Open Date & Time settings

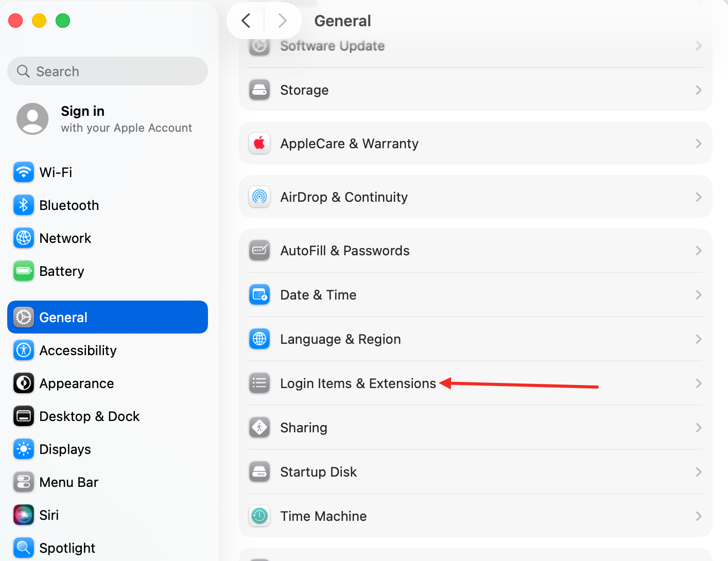coord(476,295)
